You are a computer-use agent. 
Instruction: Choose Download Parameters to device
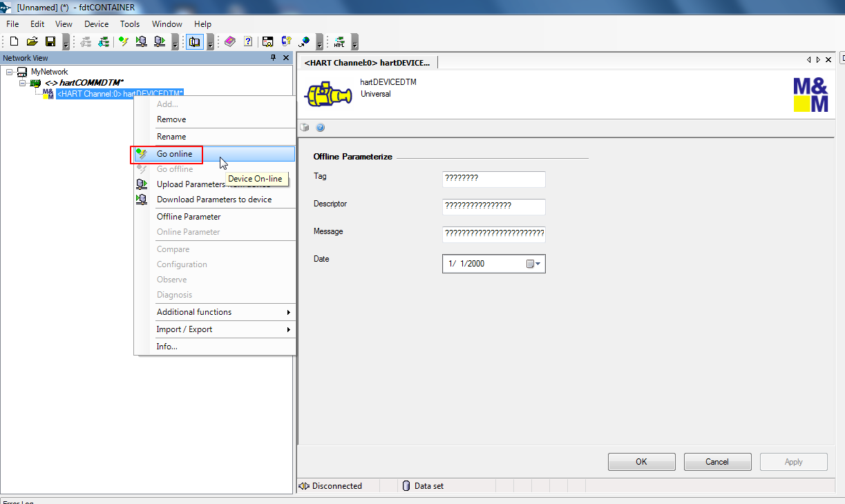point(215,200)
